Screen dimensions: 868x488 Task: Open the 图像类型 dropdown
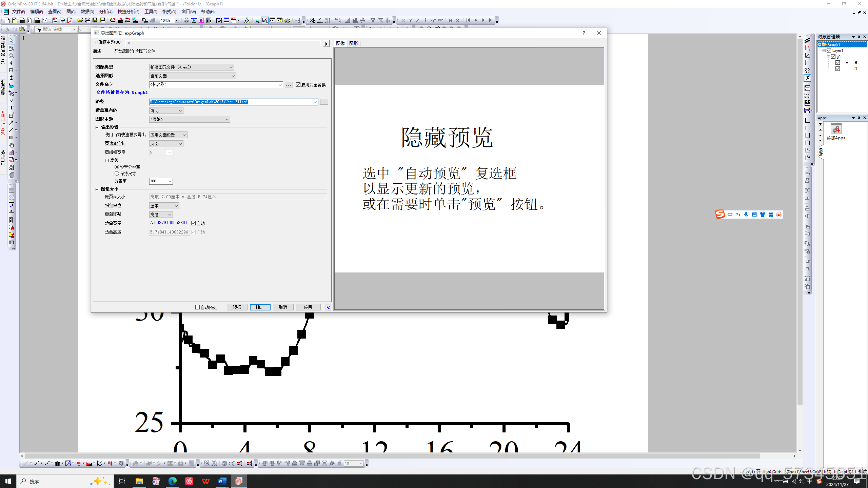tap(192, 67)
